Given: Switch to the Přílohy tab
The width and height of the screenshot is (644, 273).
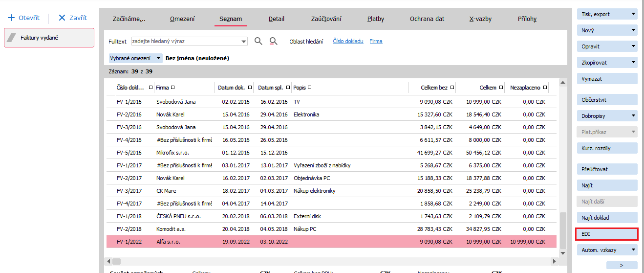Looking at the screenshot, I should 527,19.
